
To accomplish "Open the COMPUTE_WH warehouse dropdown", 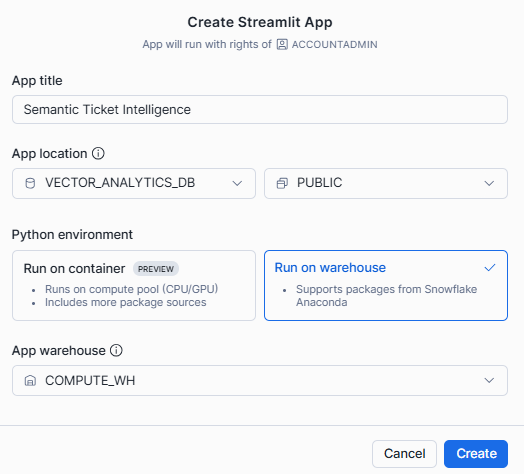I will (x=260, y=380).
